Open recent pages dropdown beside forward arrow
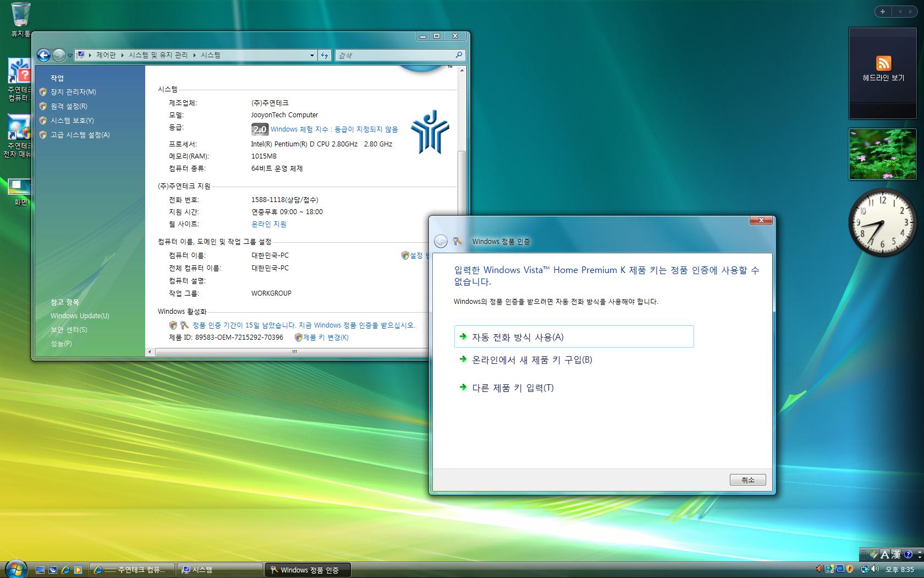This screenshot has width=924, height=578. pyautogui.click(x=70, y=56)
